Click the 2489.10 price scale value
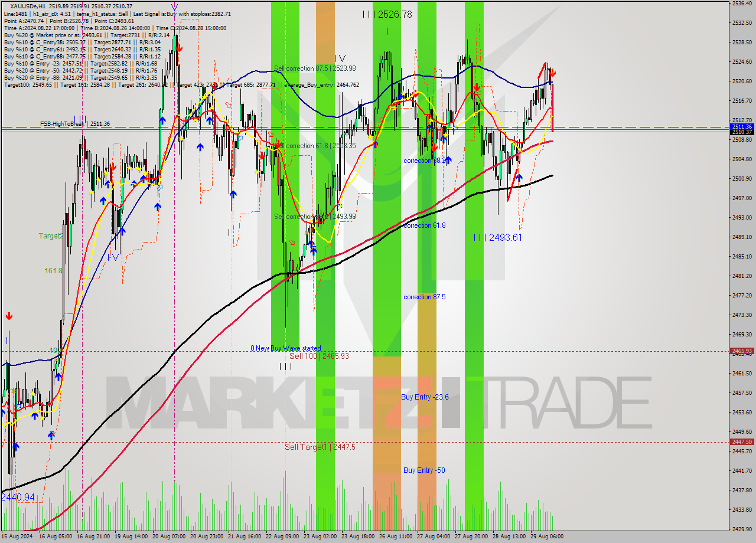Viewport: 756px width, 543px height. 742,237
